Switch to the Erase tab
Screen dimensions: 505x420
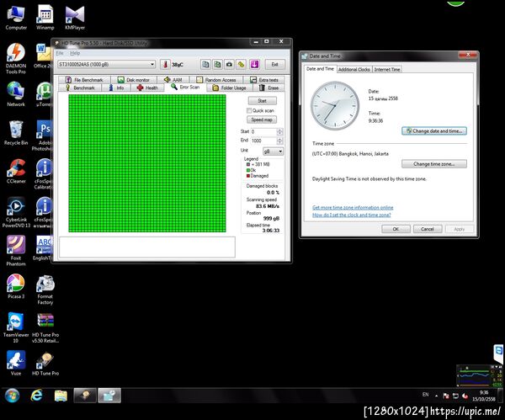point(268,88)
